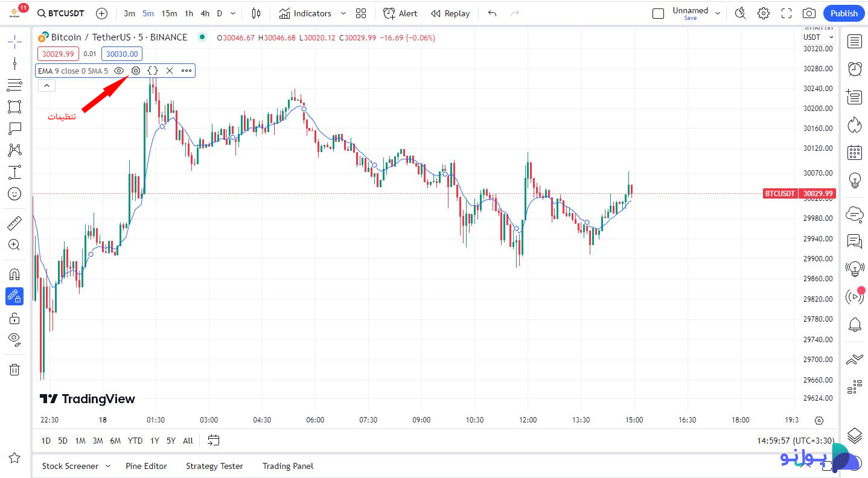Viewport: 868px width, 478px height.
Task: Open the chart patterns tool
Action: pyautogui.click(x=14, y=150)
